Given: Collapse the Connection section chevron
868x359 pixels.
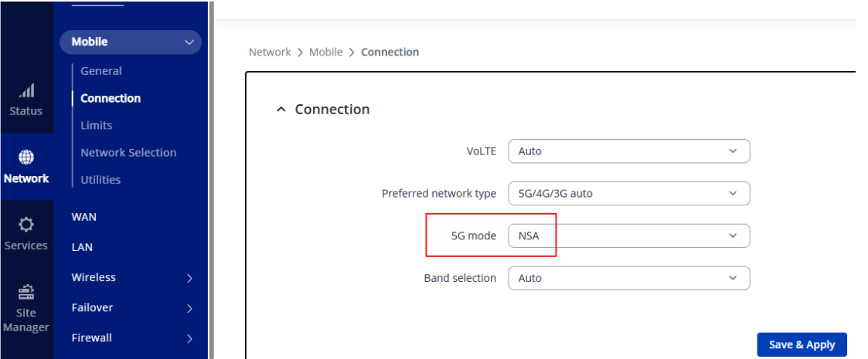Looking at the screenshot, I should pos(281,110).
